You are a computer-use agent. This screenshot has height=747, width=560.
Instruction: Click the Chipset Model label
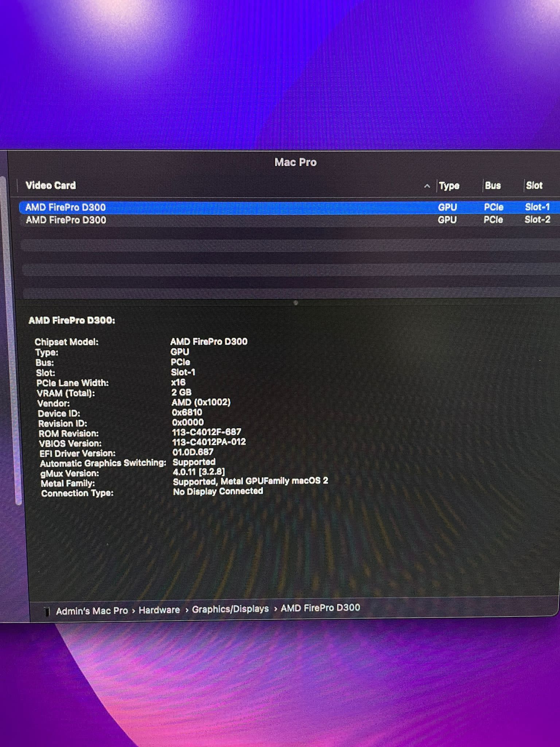[66, 342]
